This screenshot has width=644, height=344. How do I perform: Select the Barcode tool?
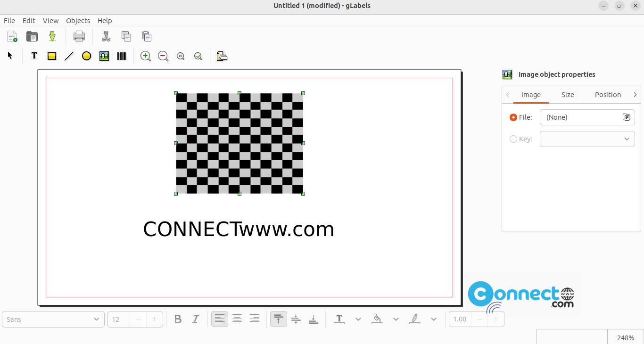[x=122, y=56]
